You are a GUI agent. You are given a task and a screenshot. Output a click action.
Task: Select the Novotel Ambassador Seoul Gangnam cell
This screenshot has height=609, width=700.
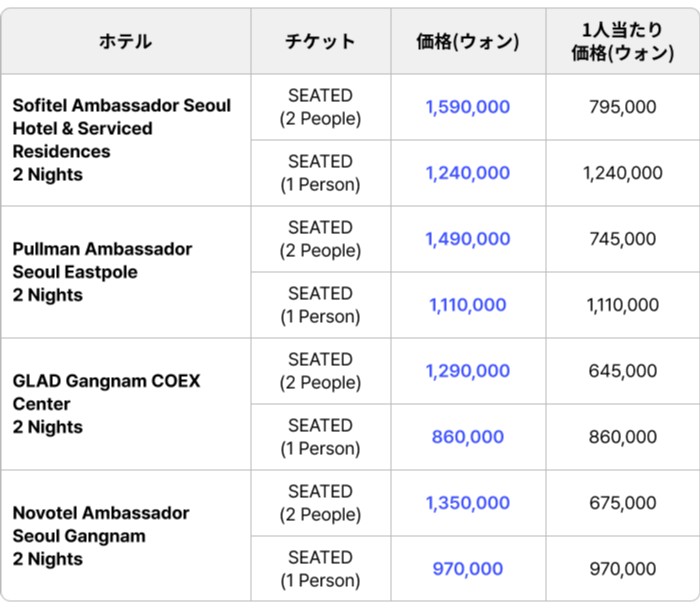pyautogui.click(x=100, y=524)
